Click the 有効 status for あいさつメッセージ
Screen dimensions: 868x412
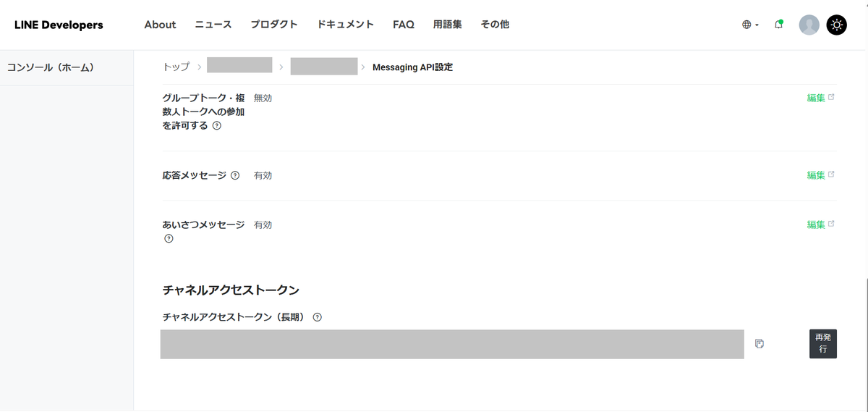(x=263, y=224)
